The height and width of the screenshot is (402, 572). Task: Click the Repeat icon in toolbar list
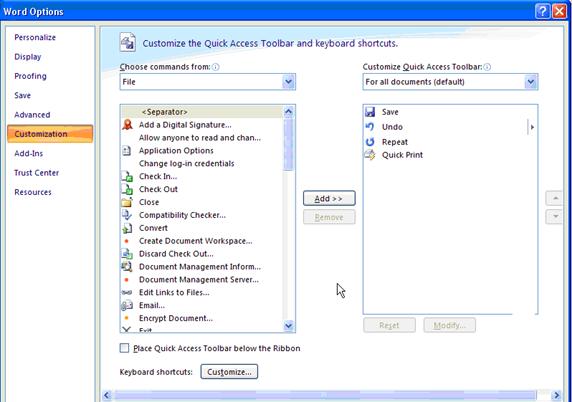click(x=370, y=142)
